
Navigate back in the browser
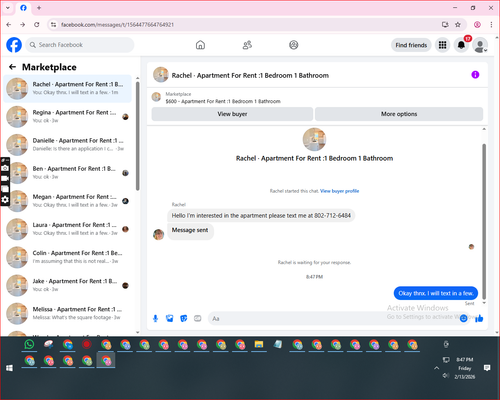pos(9,25)
